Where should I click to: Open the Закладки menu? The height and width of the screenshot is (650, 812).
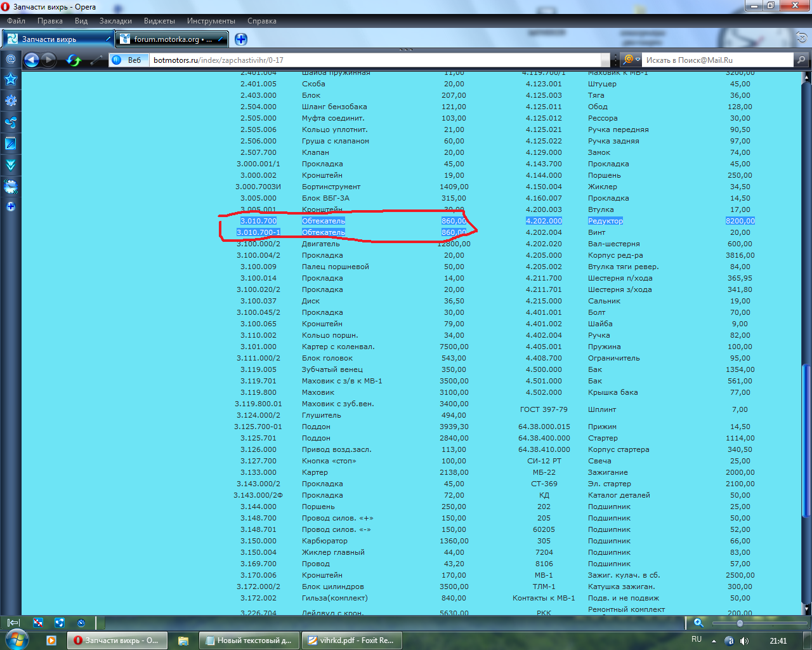pos(115,21)
